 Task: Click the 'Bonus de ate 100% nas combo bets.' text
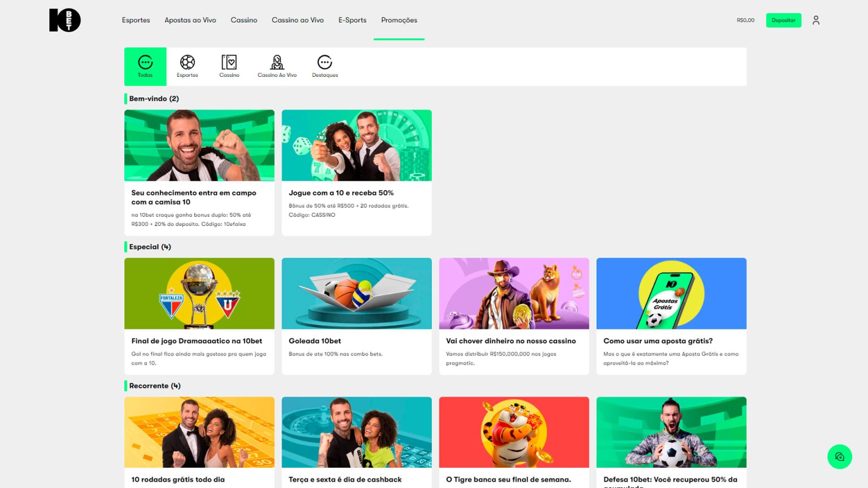point(336,354)
